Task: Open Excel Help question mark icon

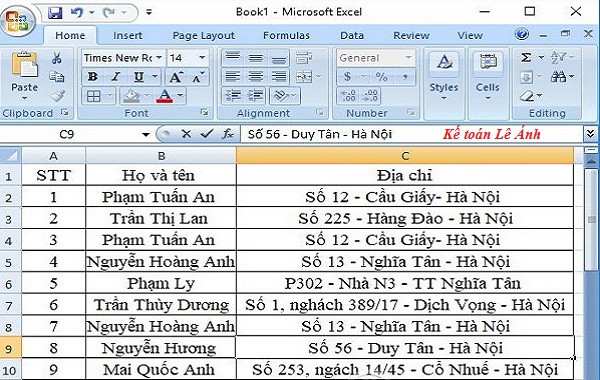Action: tap(522, 34)
